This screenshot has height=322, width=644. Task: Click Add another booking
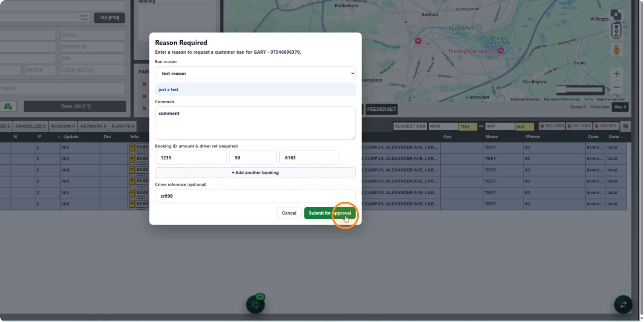pos(255,173)
